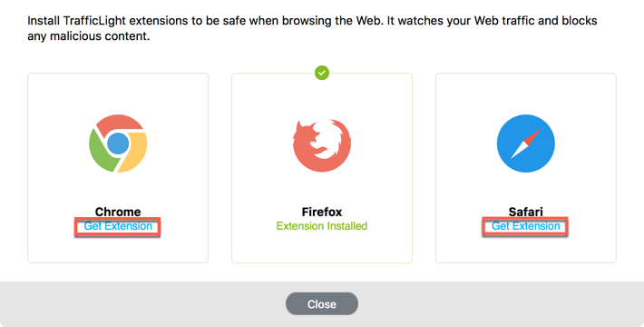Click the blank area at the bottom of the Firefox card
This screenshot has width=644, height=327.
[322, 248]
